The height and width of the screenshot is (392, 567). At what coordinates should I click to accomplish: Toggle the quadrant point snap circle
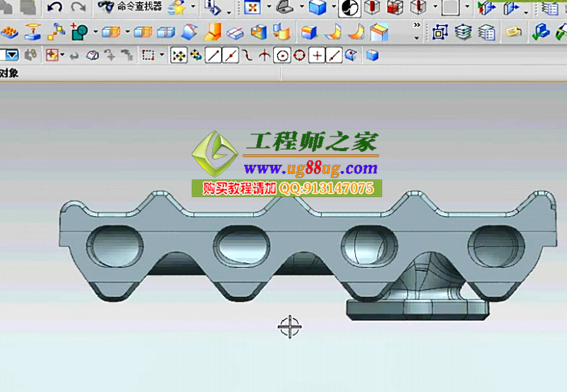(x=299, y=55)
